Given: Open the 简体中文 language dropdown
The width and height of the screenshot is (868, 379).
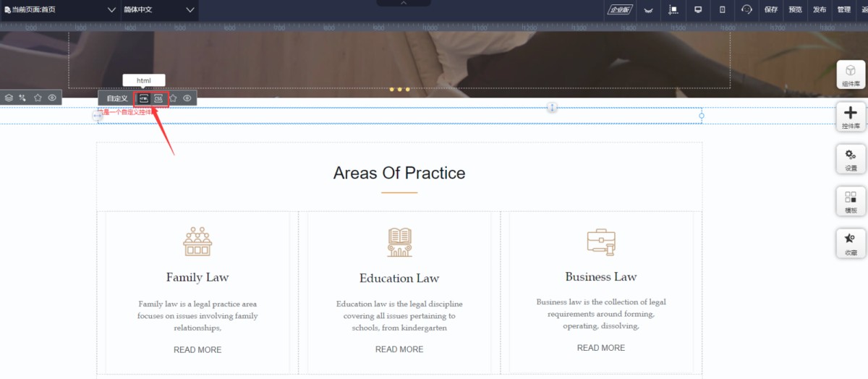Looking at the screenshot, I should (x=158, y=9).
